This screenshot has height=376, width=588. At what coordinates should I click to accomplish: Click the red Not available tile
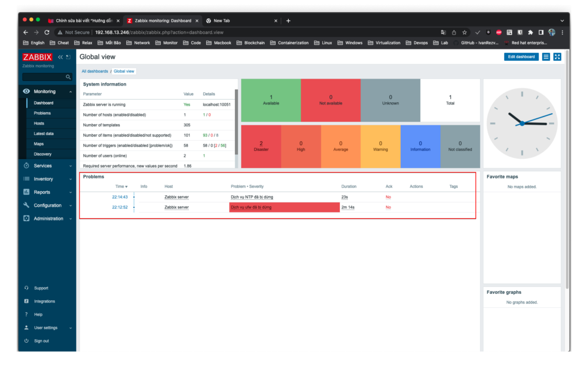click(330, 100)
